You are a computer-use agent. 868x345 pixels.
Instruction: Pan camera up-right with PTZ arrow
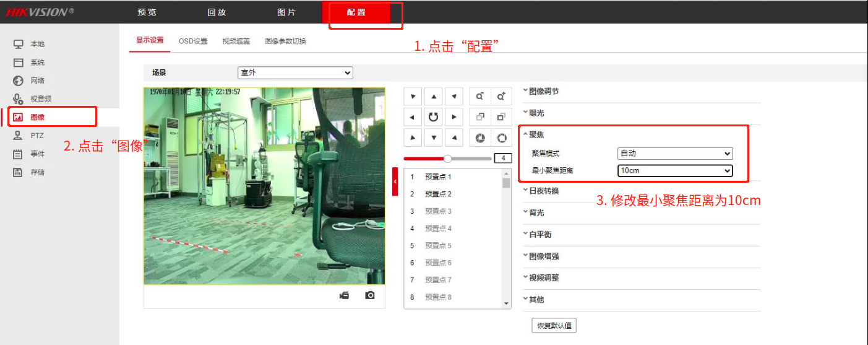455,97
